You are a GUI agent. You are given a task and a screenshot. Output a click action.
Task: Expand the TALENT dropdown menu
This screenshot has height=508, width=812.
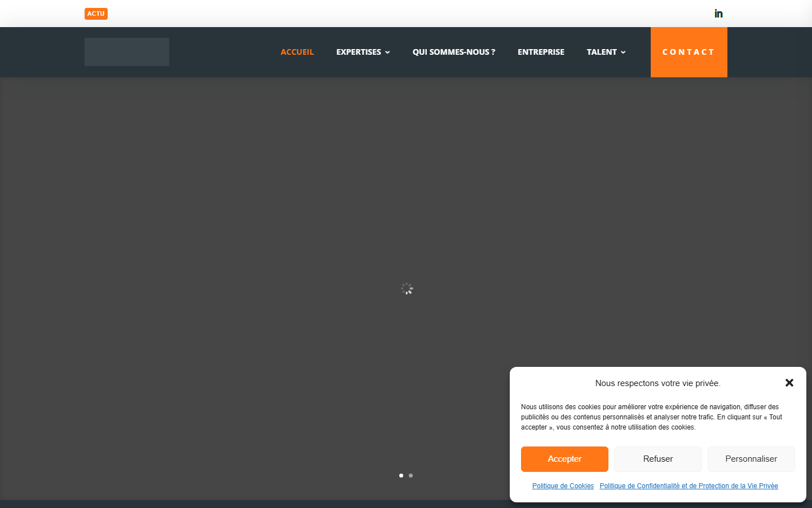[606, 52]
